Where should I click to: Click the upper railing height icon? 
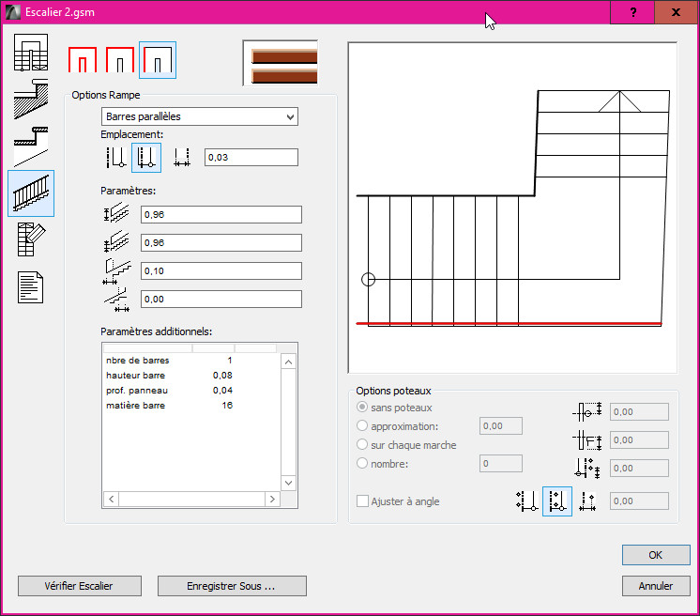pyautogui.click(x=116, y=213)
